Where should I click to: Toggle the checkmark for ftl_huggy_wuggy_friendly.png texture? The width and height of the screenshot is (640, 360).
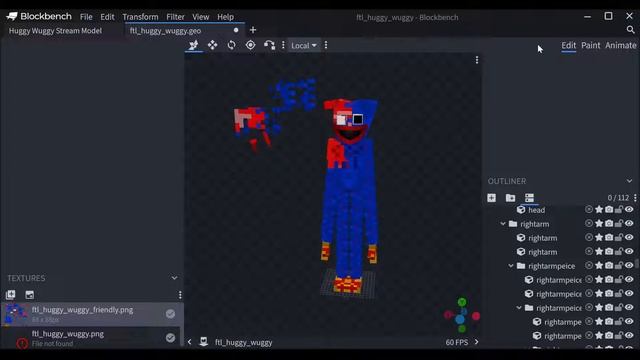(x=171, y=313)
